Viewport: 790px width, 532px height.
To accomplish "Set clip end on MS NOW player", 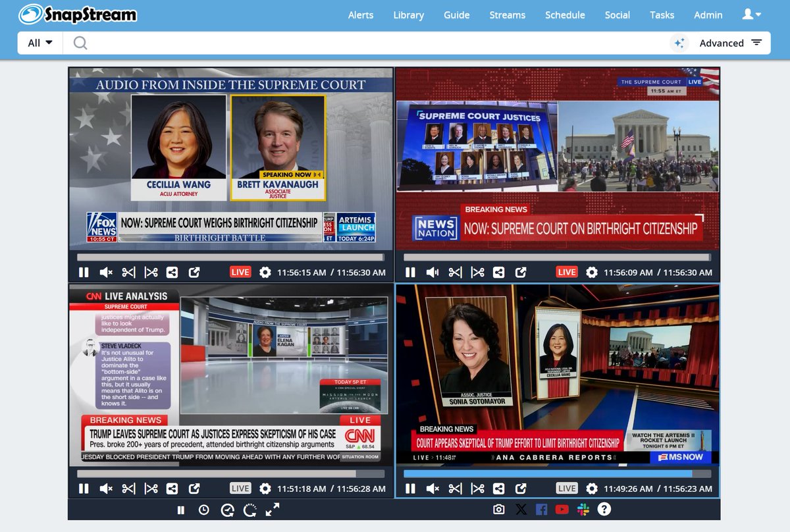I will point(478,489).
